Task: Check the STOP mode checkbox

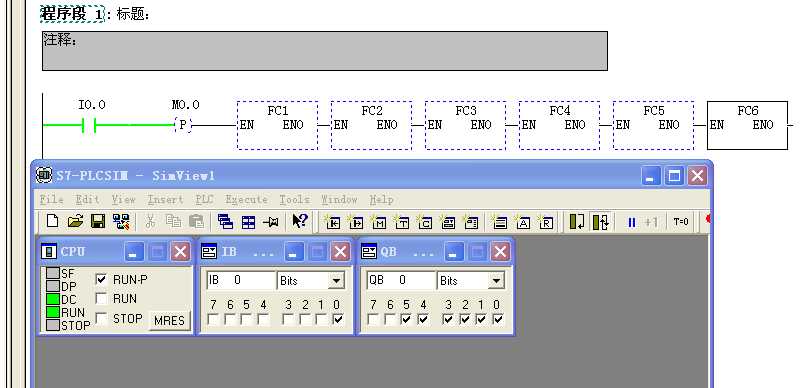Action: [101, 319]
